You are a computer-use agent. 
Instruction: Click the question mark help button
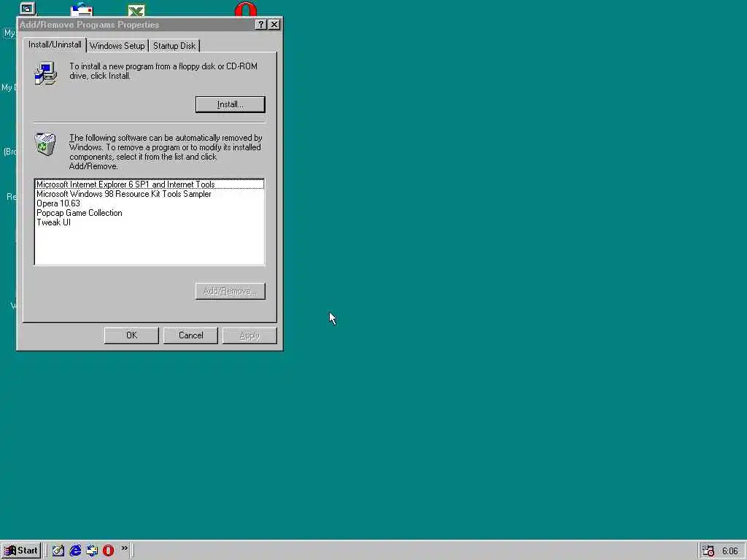(260, 25)
